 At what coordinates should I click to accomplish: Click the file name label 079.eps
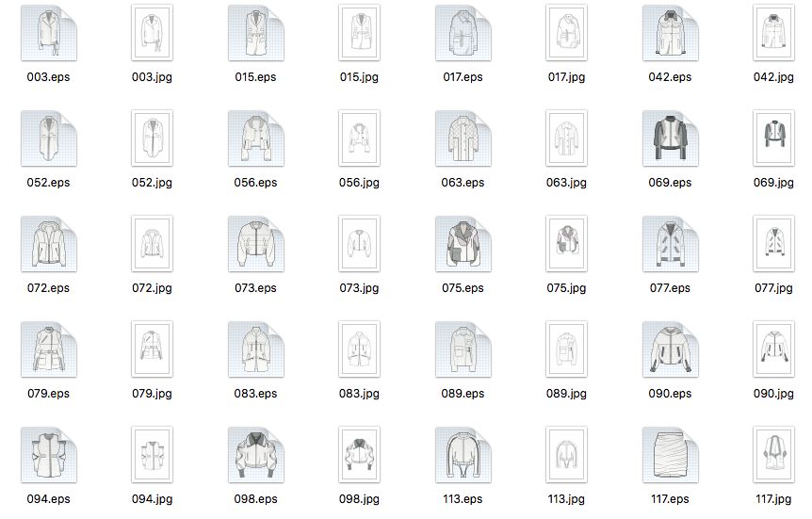[x=48, y=394]
